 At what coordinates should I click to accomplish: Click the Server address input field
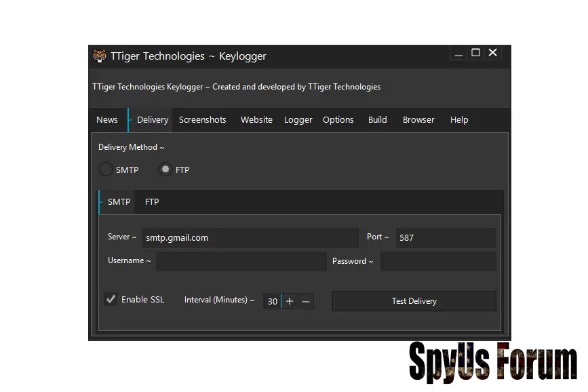pyautogui.click(x=250, y=237)
